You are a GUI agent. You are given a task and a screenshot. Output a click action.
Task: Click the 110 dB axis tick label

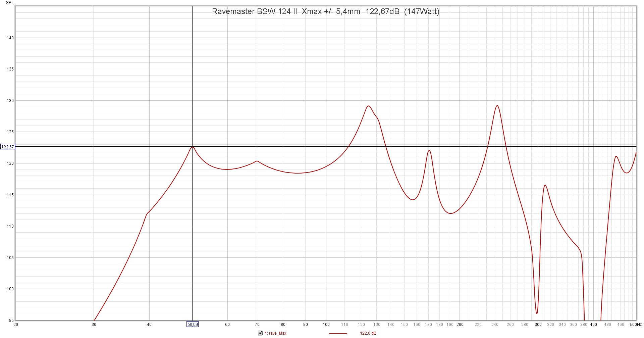coord(10,226)
